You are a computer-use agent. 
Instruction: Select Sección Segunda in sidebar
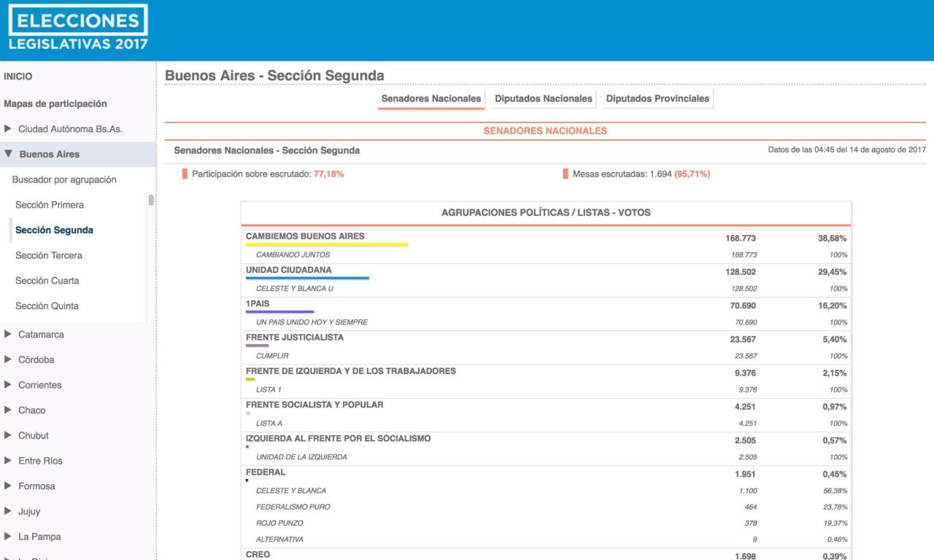[54, 230]
